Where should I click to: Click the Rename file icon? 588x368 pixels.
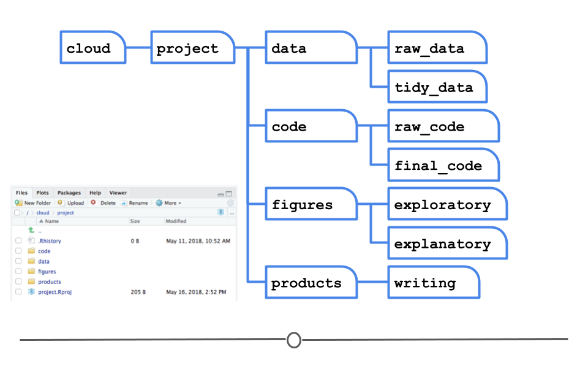(124, 203)
